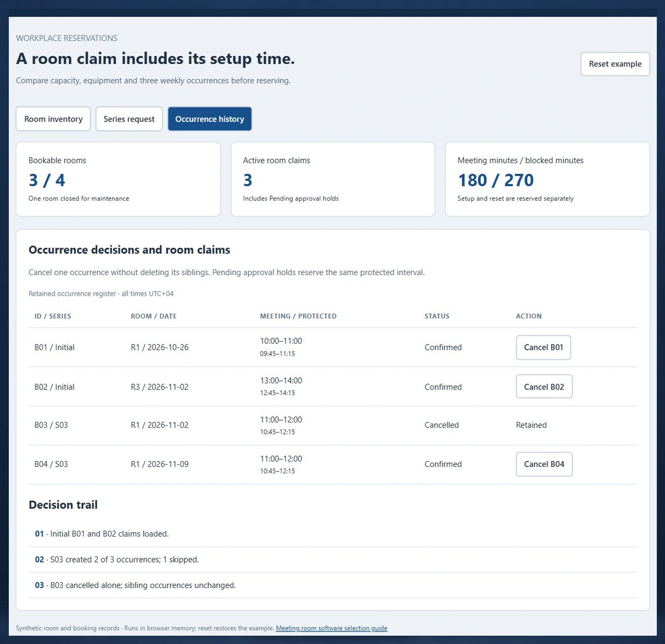Click the R3 / 2026-11-02 room cell
The image size is (665, 644).
[159, 387]
